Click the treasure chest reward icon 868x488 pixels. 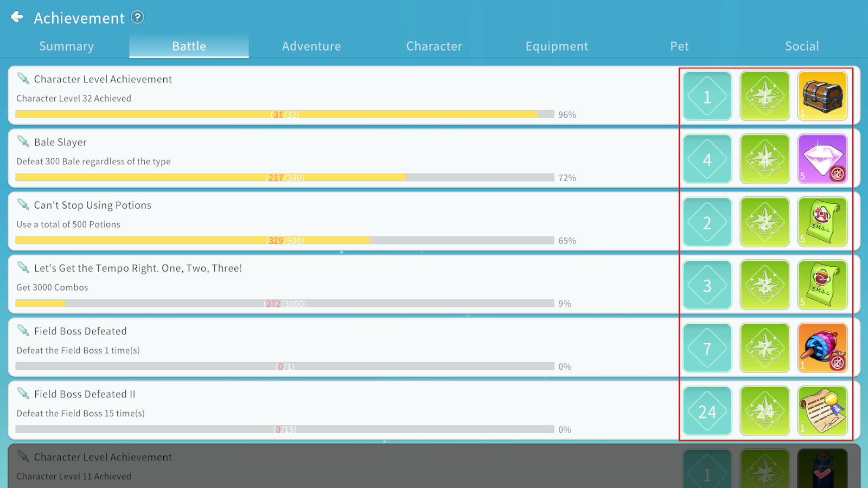[x=822, y=96]
